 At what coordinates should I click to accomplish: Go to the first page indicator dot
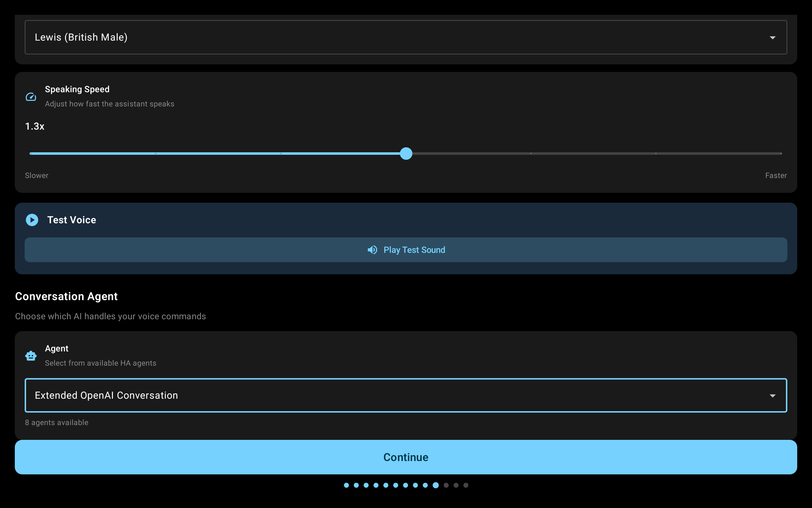point(346,485)
